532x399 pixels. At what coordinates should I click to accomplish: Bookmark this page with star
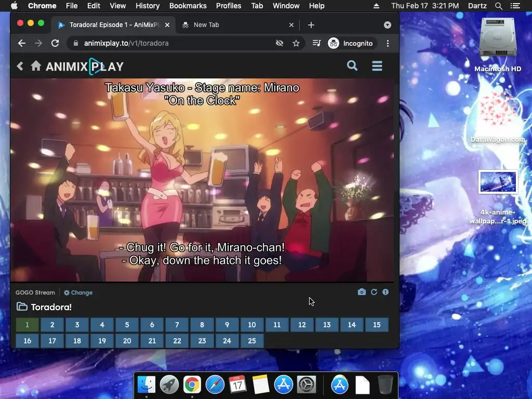pos(296,43)
